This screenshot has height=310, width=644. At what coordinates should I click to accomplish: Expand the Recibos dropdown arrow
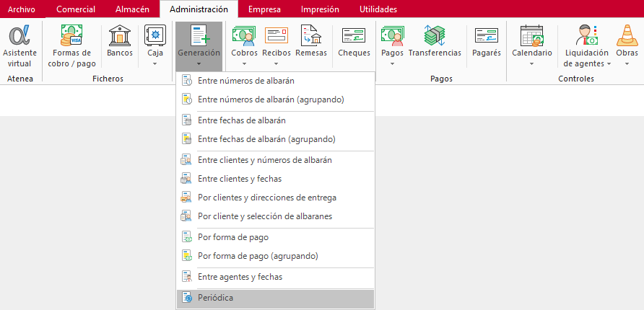pyautogui.click(x=277, y=63)
